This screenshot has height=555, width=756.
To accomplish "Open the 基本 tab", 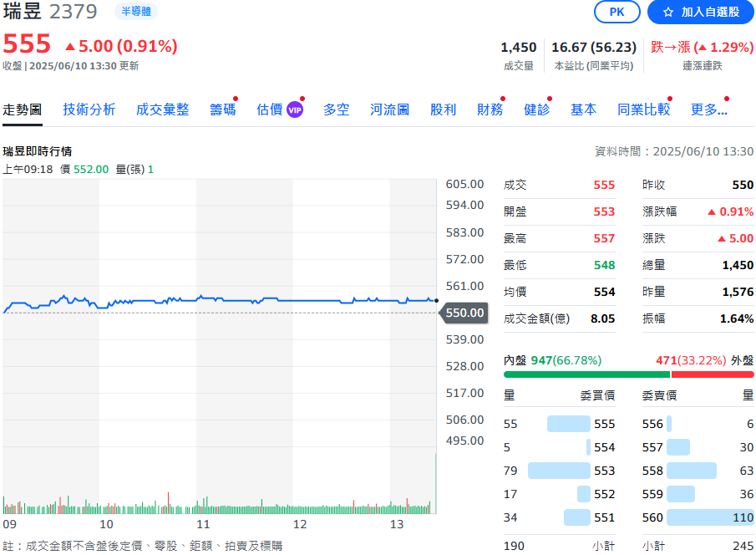I will (x=583, y=109).
